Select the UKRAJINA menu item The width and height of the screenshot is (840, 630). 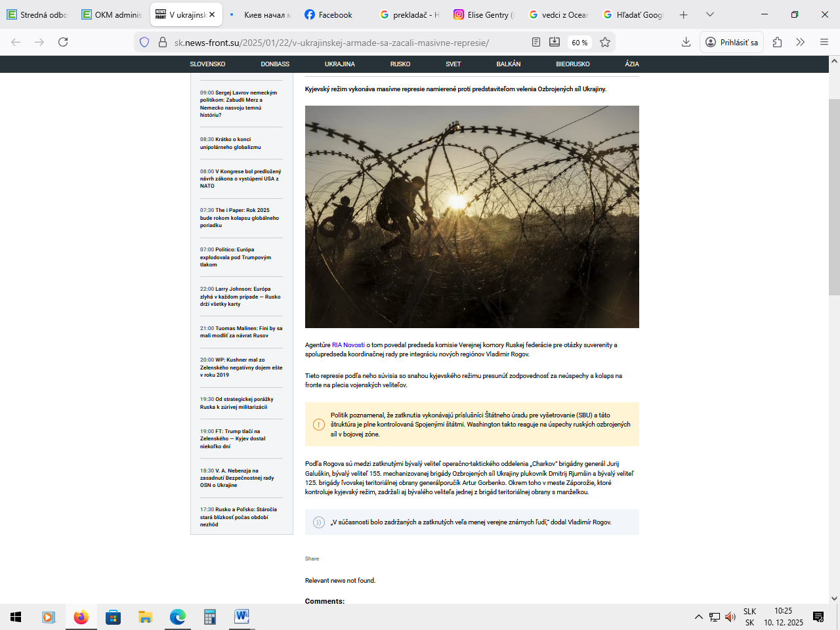tap(339, 64)
